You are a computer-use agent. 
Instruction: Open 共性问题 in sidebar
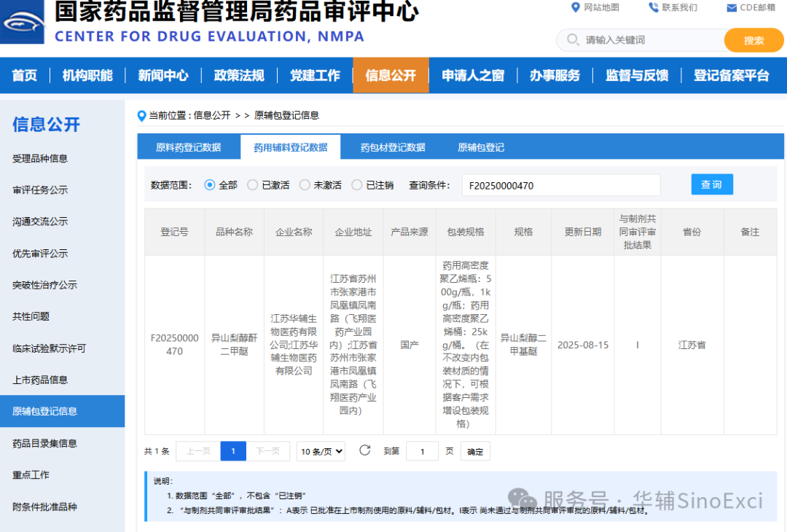click(x=31, y=316)
